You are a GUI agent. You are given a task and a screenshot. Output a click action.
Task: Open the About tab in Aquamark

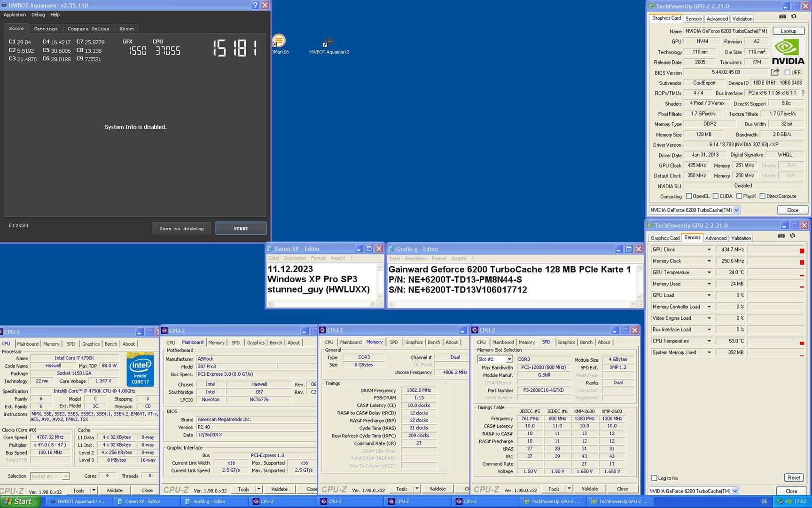point(126,29)
